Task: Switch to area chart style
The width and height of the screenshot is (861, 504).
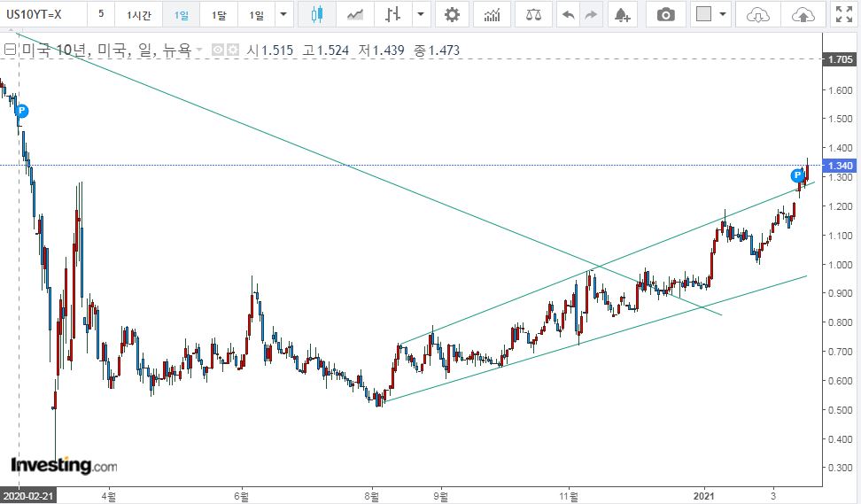Action: coord(355,14)
